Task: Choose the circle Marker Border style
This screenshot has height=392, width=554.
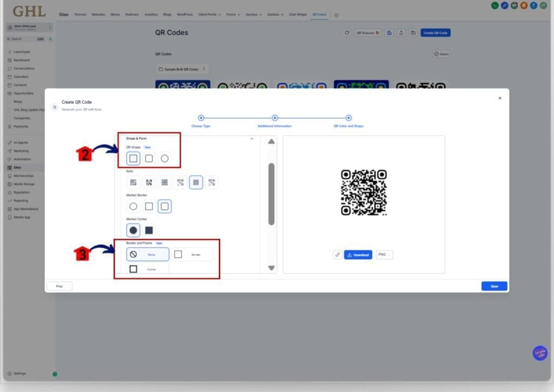Action: pyautogui.click(x=133, y=206)
